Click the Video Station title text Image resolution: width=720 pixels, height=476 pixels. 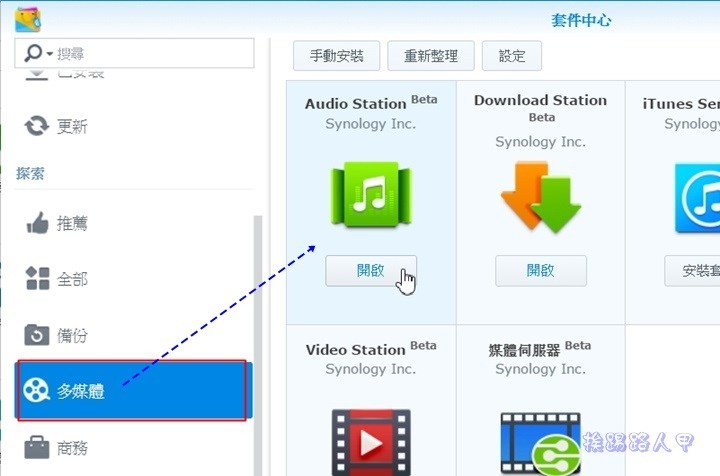355,350
